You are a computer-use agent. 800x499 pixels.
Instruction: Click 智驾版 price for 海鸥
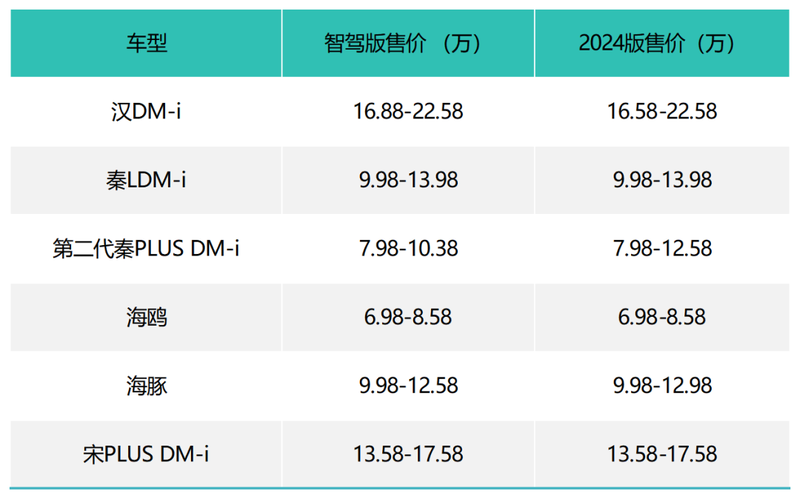[408, 317]
